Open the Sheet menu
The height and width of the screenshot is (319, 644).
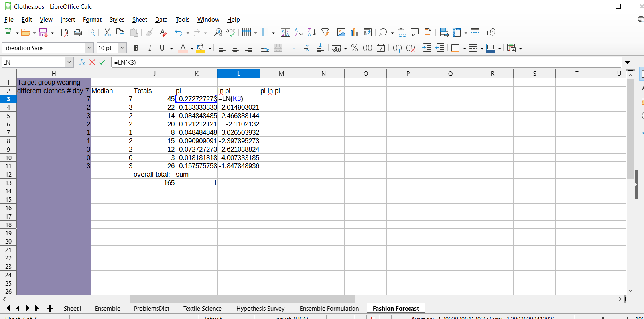coord(140,20)
